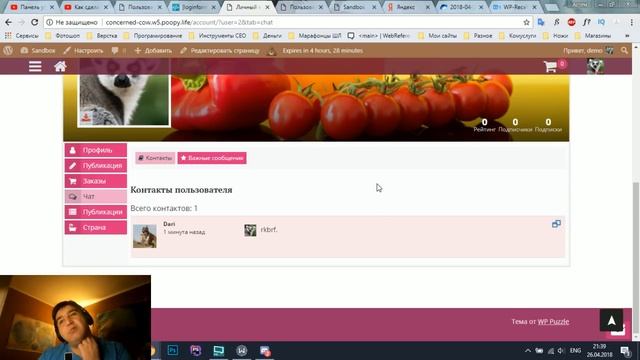Expand bookmarks overflow chevron
Viewport: 640px width, 360px height.
pos(627,36)
